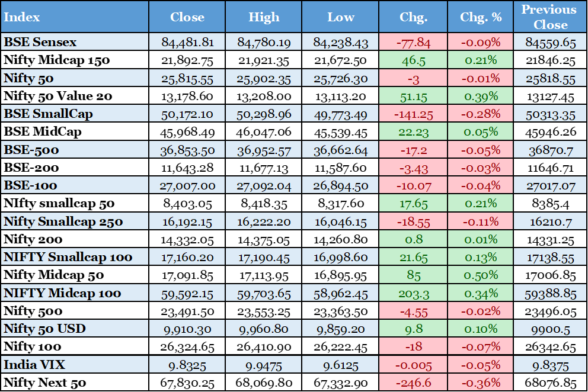Select the red -77.84 change cell
The height and width of the screenshot is (392, 588).
[x=413, y=43]
